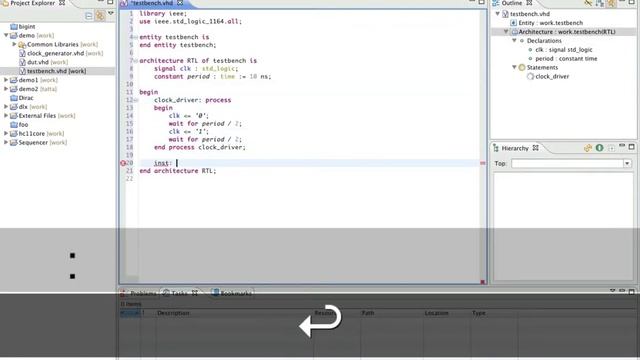Expand the Sequencer project
The width and height of the screenshot is (640, 360).
[6, 142]
